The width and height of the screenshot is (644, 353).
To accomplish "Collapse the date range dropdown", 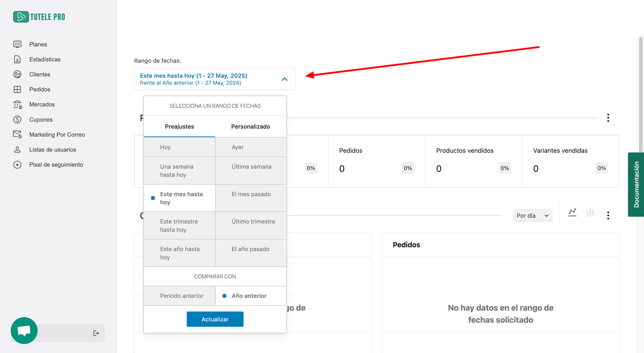I will click(285, 79).
